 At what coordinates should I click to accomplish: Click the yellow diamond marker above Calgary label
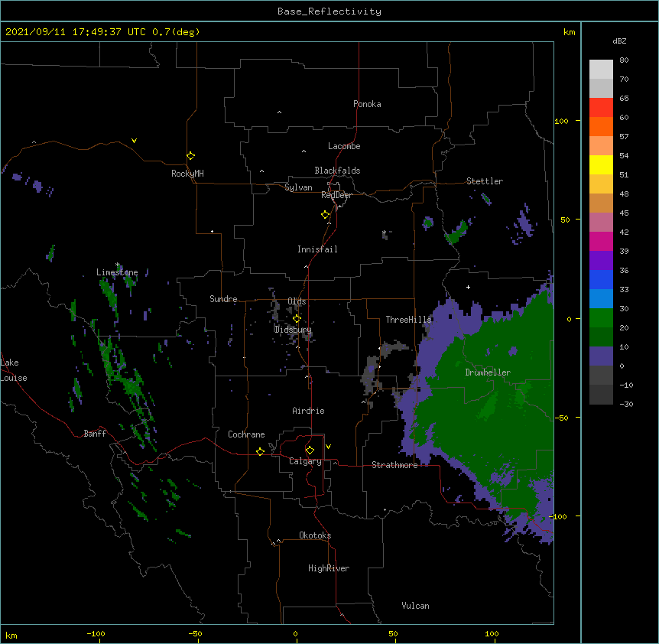310,450
